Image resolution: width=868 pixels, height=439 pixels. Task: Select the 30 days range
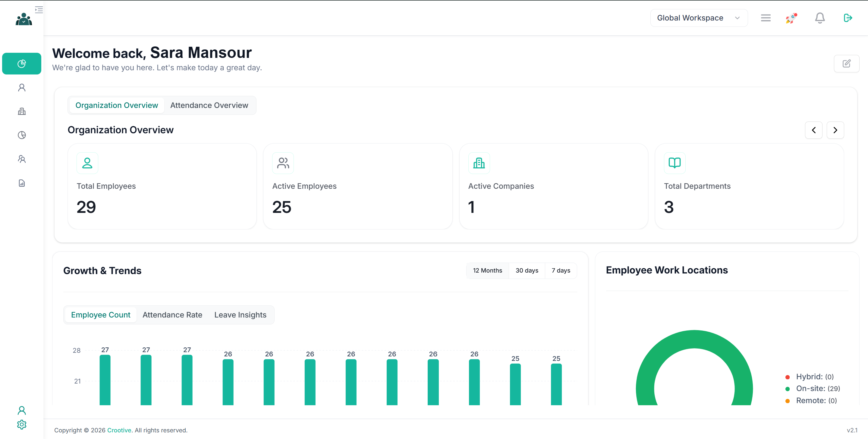pyautogui.click(x=527, y=270)
